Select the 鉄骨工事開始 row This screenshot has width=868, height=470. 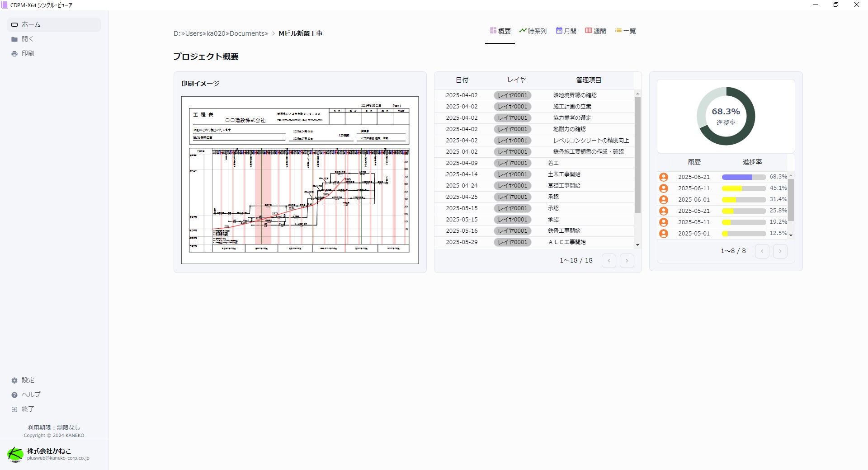coord(534,231)
